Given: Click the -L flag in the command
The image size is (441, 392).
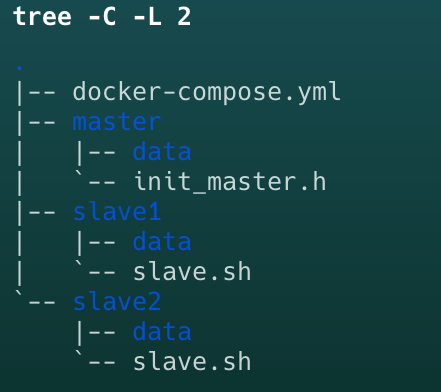Looking at the screenshot, I should point(147,17).
